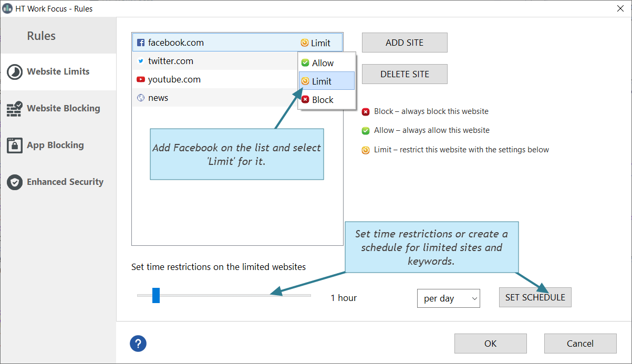Choose Allow from the status menu
This screenshot has height=364, width=632.
pyautogui.click(x=327, y=63)
